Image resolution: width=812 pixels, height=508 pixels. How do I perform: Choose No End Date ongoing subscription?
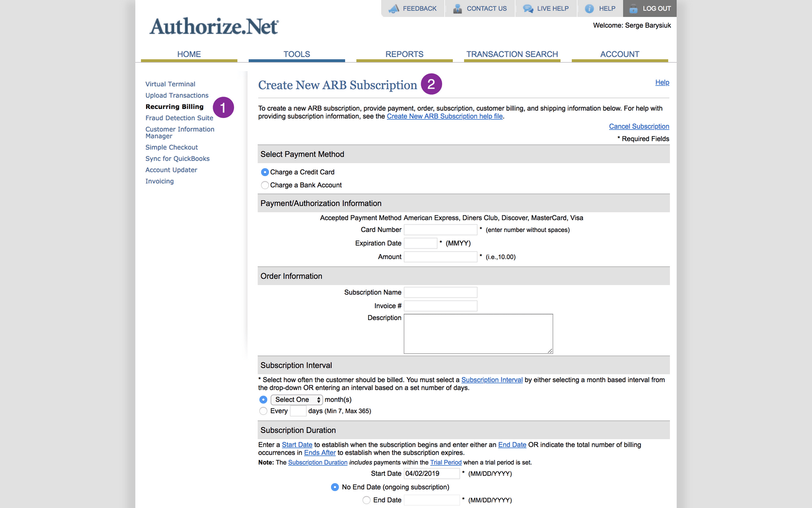[x=335, y=487]
